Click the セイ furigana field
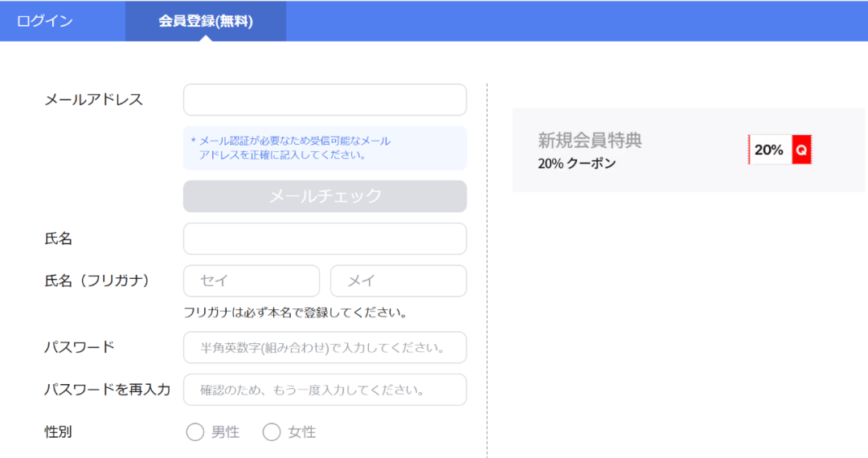This screenshot has width=868, height=458. click(252, 281)
